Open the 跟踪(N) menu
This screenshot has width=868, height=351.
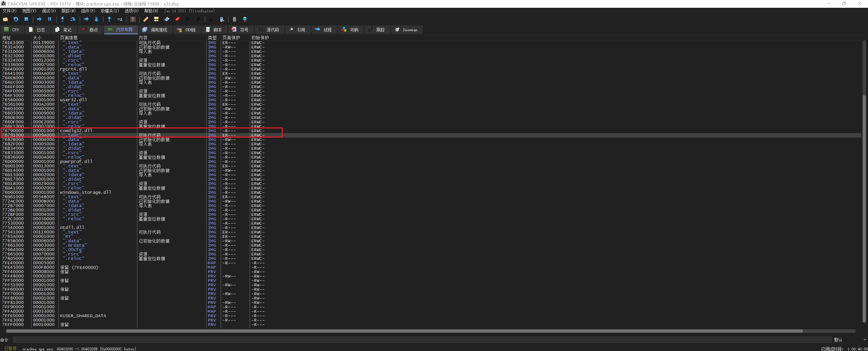[68, 11]
